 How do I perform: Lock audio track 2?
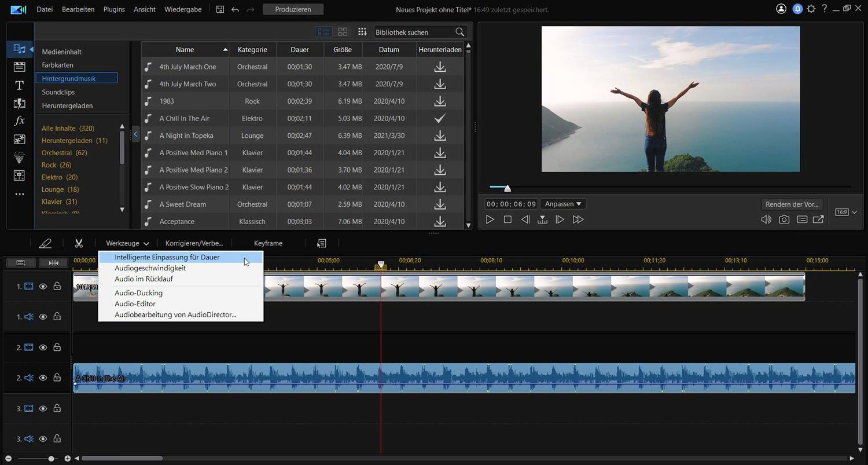[x=57, y=378]
